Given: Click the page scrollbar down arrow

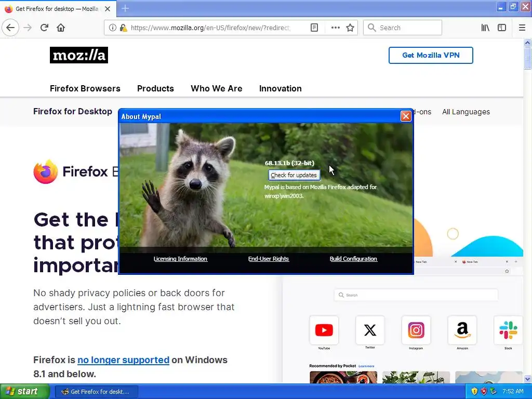Looking at the screenshot, I should [527, 379].
